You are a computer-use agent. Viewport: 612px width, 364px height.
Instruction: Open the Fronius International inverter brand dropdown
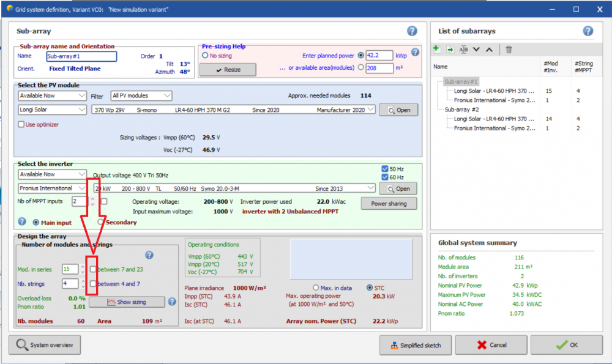52,188
